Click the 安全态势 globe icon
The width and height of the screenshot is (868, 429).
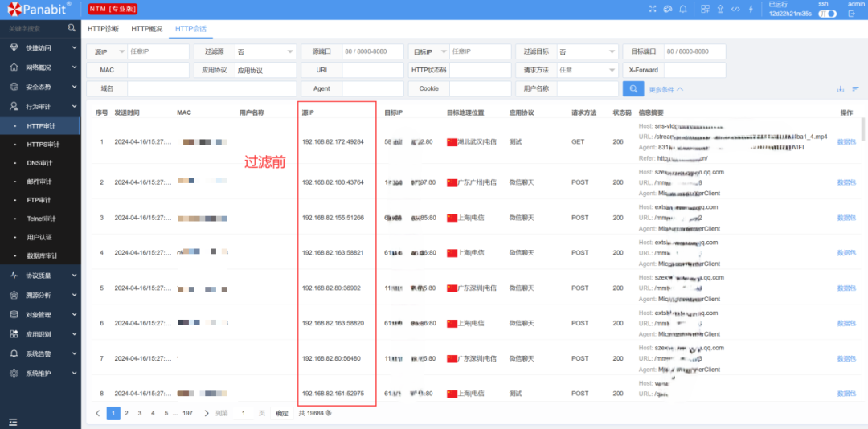[14, 87]
